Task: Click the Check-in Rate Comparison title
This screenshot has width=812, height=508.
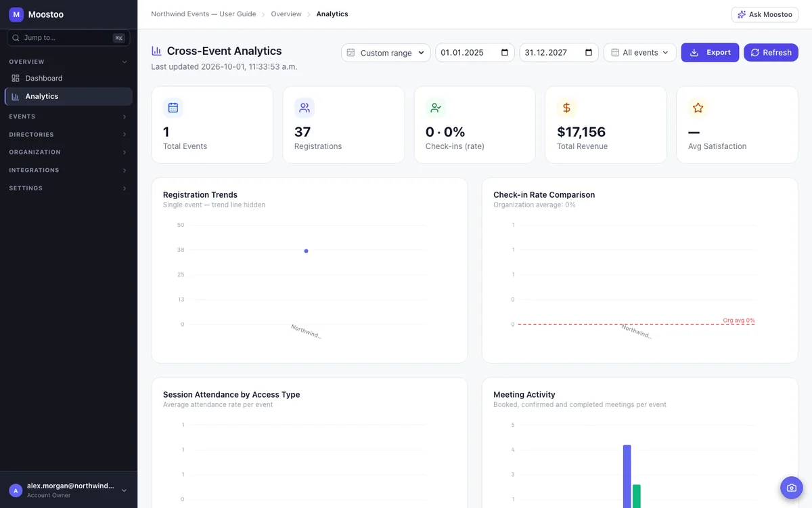Action: 544,195
